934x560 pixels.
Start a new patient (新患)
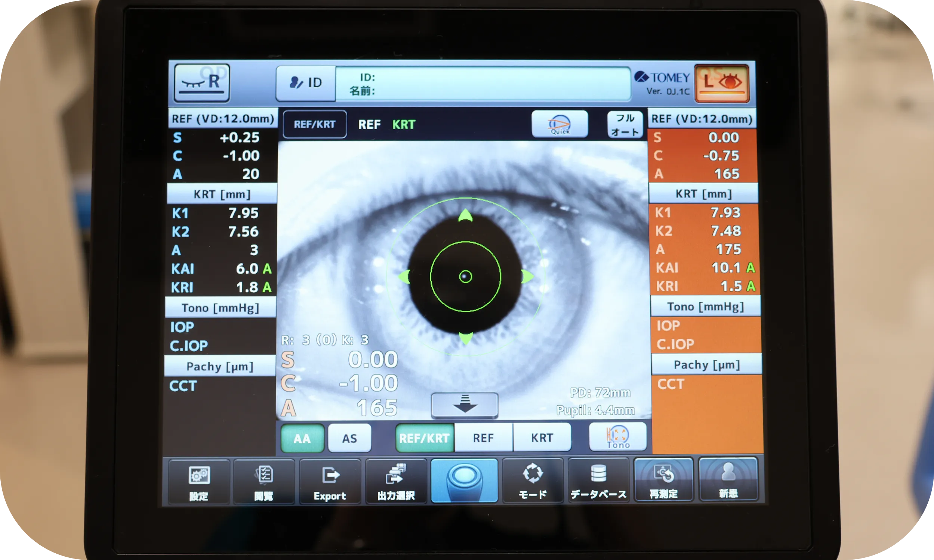pos(728,479)
